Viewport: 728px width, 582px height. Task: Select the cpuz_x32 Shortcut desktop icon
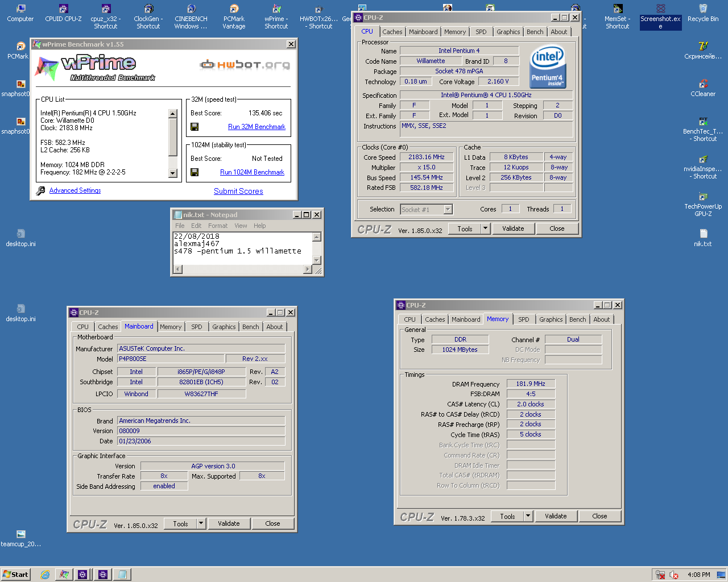tap(106, 17)
